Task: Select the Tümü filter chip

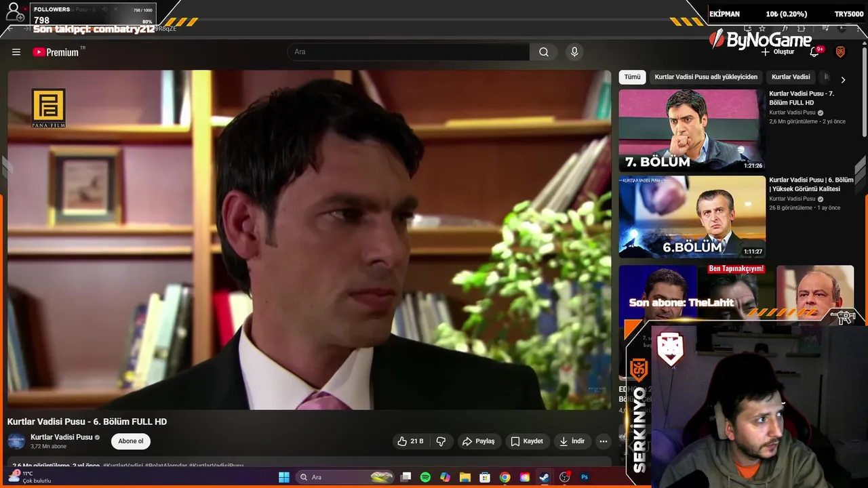Action: point(632,77)
